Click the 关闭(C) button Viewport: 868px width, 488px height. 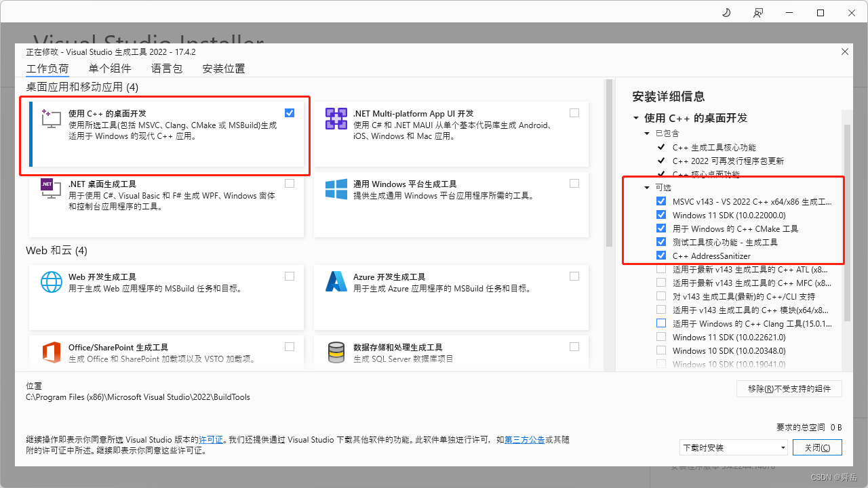(x=817, y=447)
